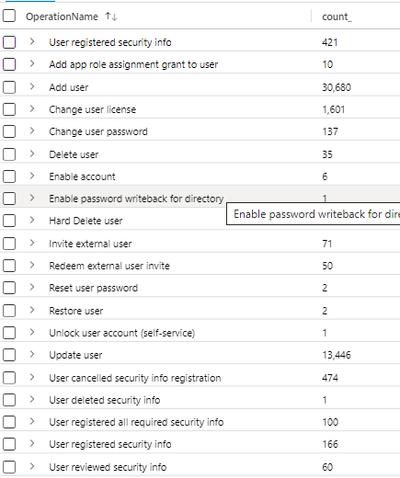Click the 'Change user license' operation name
This screenshot has height=478, width=400.
pyautogui.click(x=92, y=109)
